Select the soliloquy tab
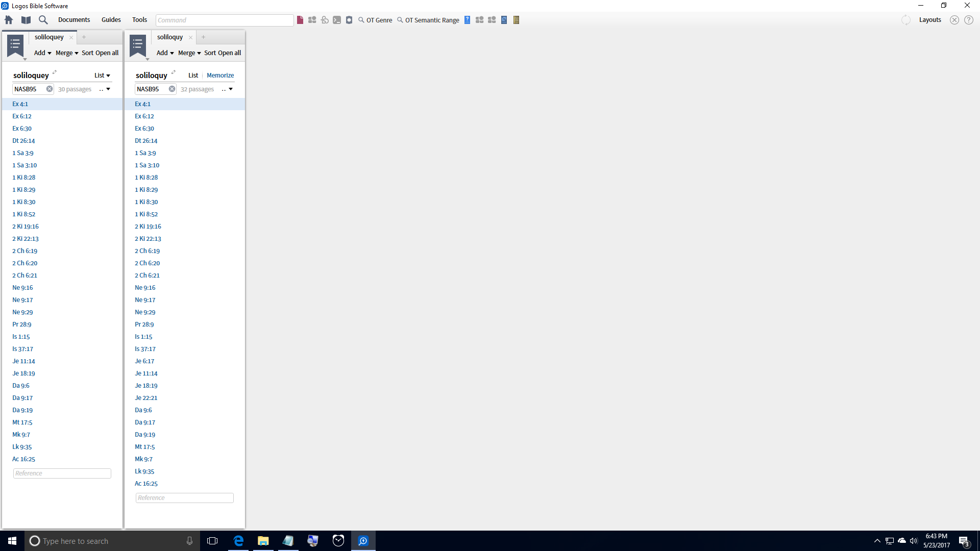This screenshot has height=551, width=980. coord(170,37)
